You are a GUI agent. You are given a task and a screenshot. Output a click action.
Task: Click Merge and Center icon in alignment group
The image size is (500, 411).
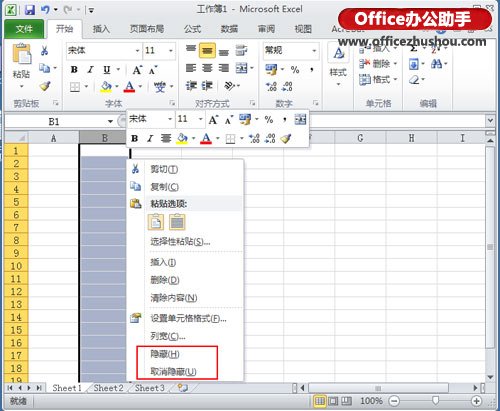[x=242, y=68]
